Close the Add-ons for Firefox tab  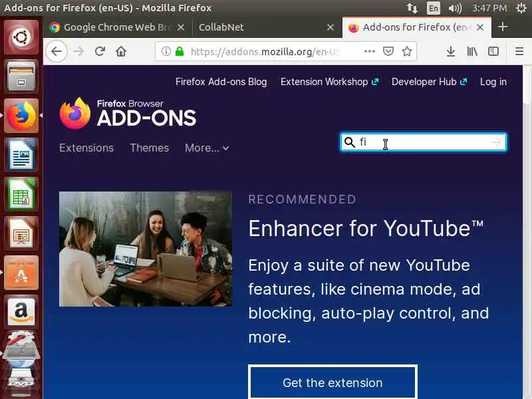[480, 27]
